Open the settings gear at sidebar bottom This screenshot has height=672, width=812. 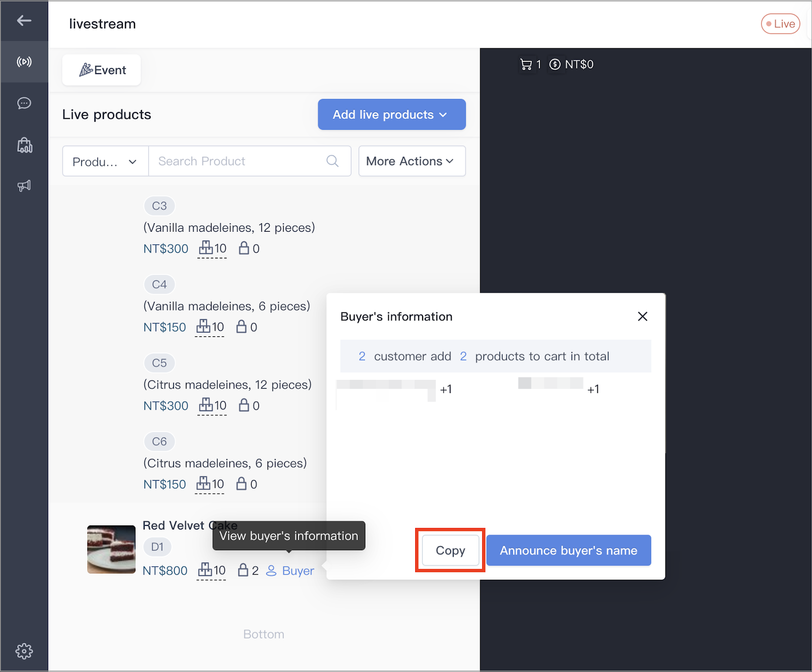coord(24,651)
